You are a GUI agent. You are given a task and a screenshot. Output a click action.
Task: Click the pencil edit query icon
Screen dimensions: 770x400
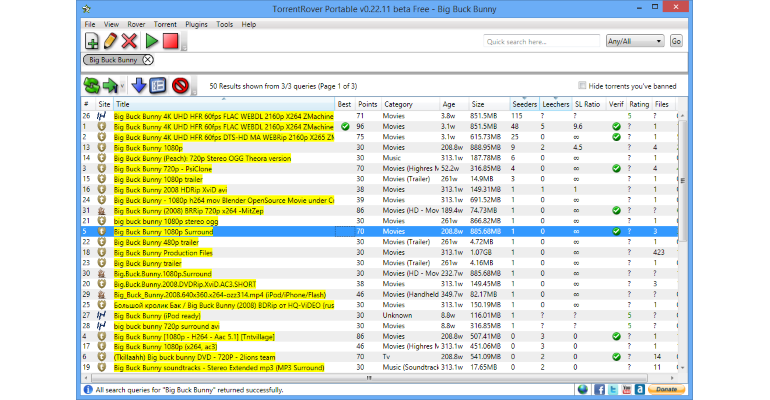[x=110, y=41]
